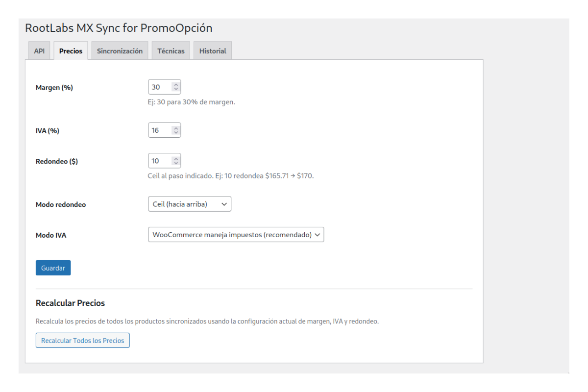Select the Ceil (hacia arriba) combo box
The image size is (588, 392).
tap(189, 204)
